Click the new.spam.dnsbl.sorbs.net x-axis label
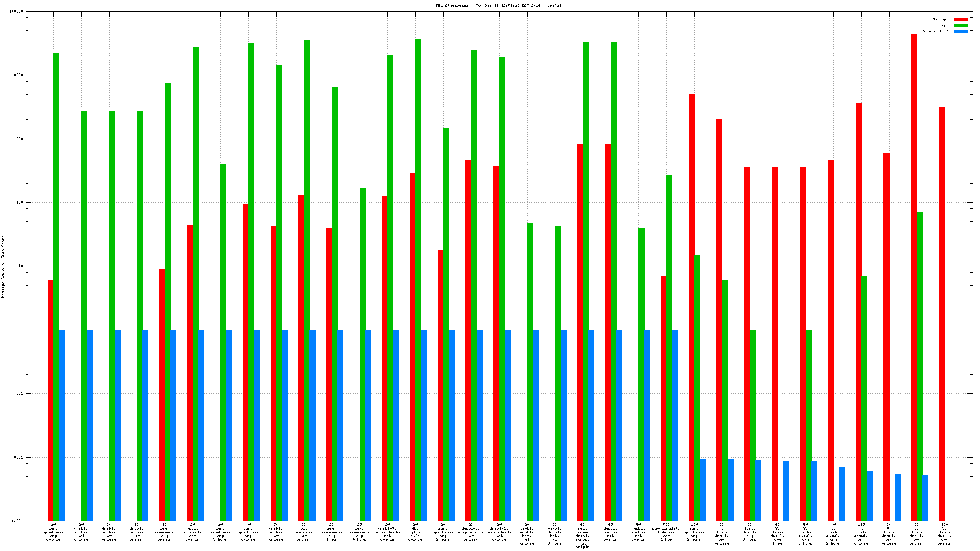The height and width of the screenshot is (551, 980). [x=583, y=536]
